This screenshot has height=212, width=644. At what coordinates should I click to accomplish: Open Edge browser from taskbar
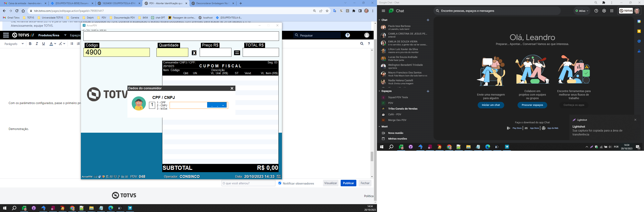pyautogui.click(x=111, y=208)
